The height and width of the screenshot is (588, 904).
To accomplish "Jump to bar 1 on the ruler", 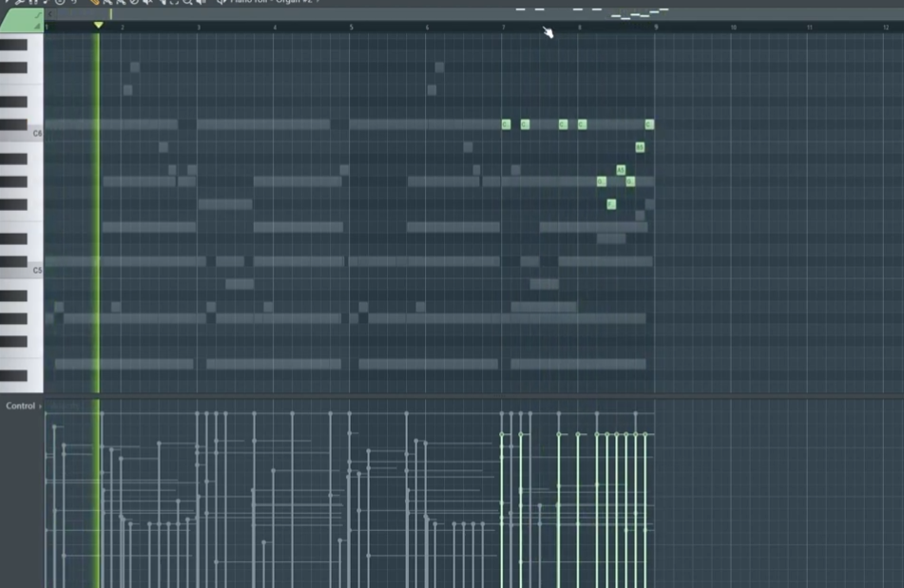I will 47,27.
